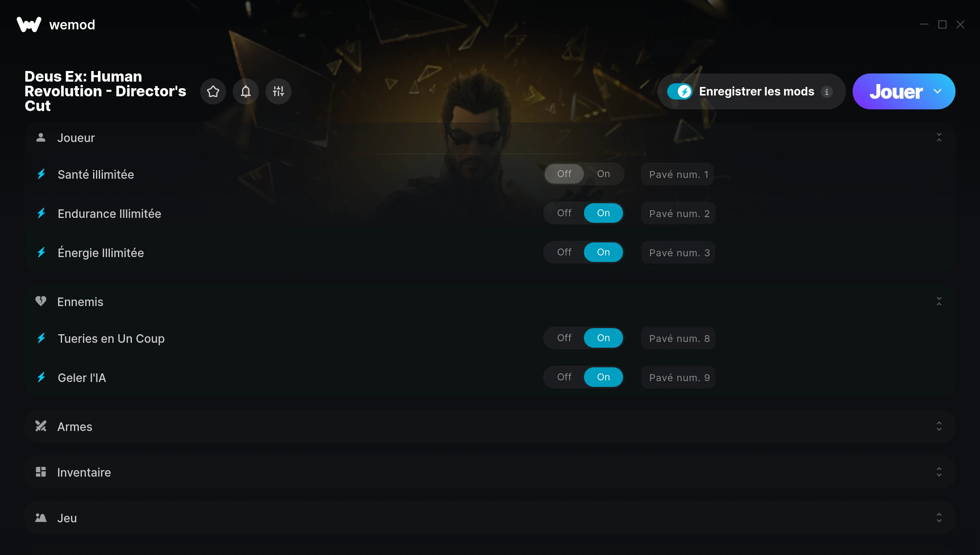Expand the Jeu category

tap(939, 517)
